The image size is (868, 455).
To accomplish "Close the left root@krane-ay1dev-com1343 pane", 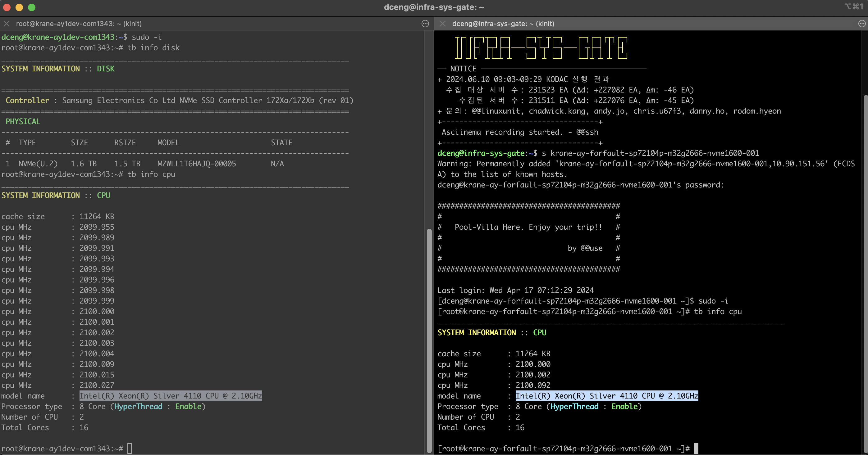I will point(7,24).
